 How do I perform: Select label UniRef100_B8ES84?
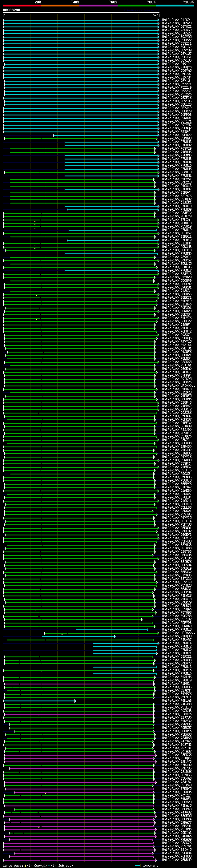[x=176, y=315]
